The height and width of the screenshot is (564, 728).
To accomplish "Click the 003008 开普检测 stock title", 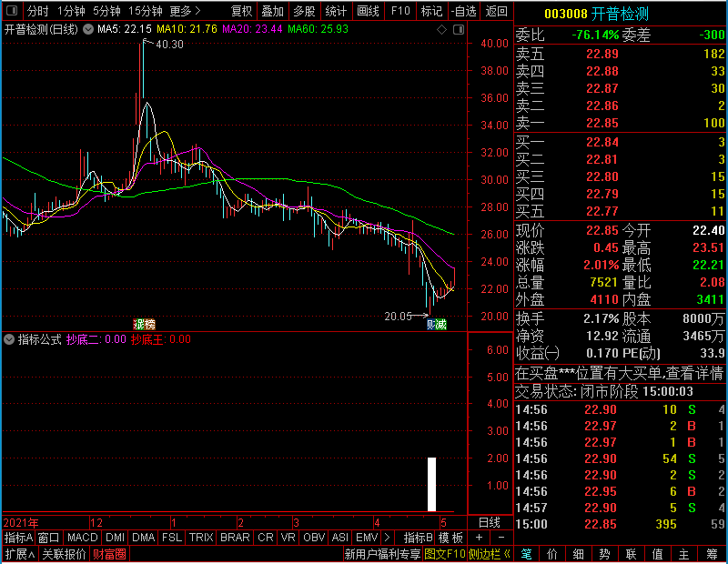I will pos(596,14).
